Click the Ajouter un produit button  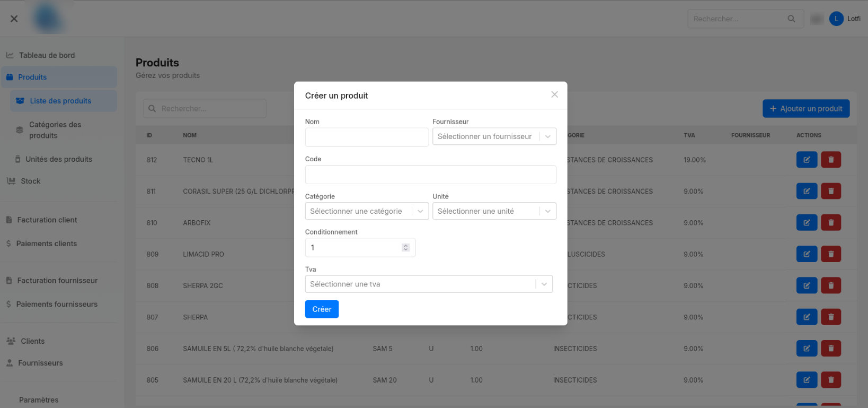pos(806,108)
